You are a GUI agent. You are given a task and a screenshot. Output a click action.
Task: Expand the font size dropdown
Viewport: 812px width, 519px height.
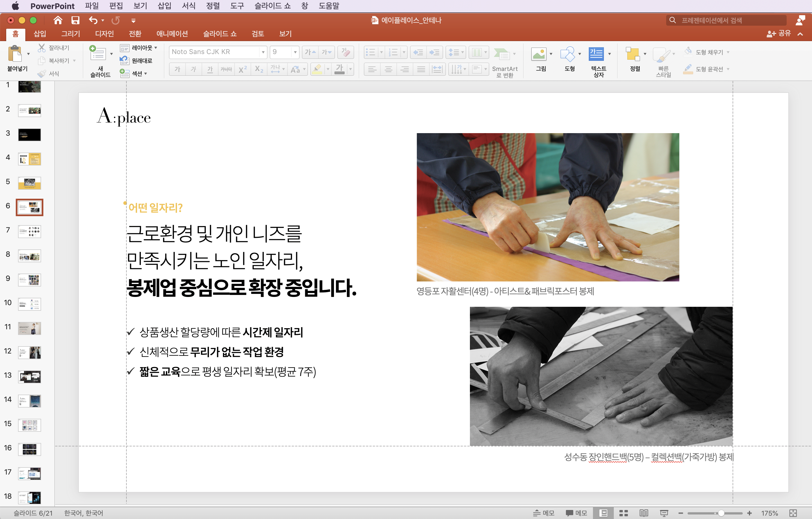(295, 52)
